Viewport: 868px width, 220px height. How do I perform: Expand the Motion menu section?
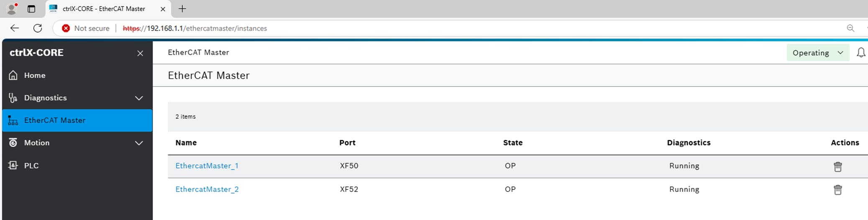[x=139, y=143]
